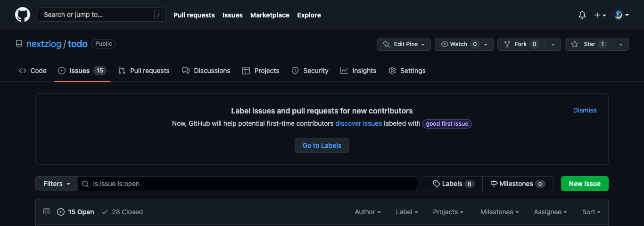The image size is (644, 226).
Task: Click the magnifier icon in filter field
Action: point(85,184)
